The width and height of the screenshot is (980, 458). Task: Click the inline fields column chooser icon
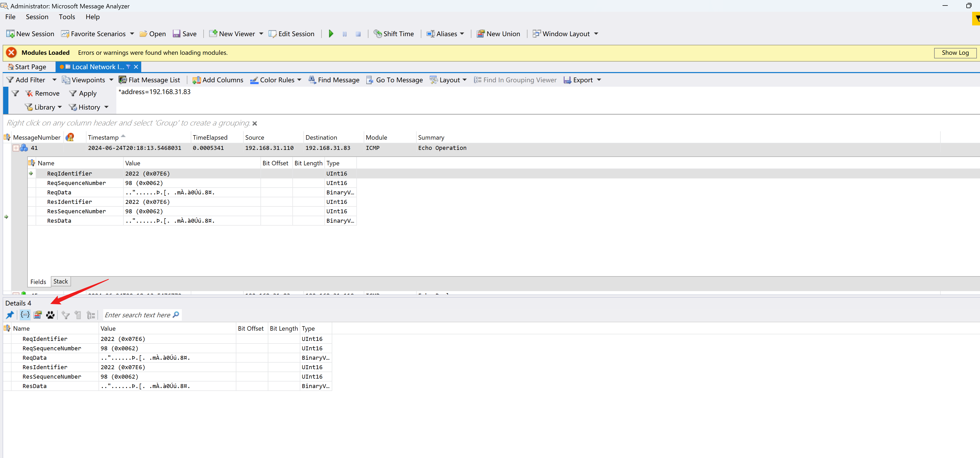[32, 163]
